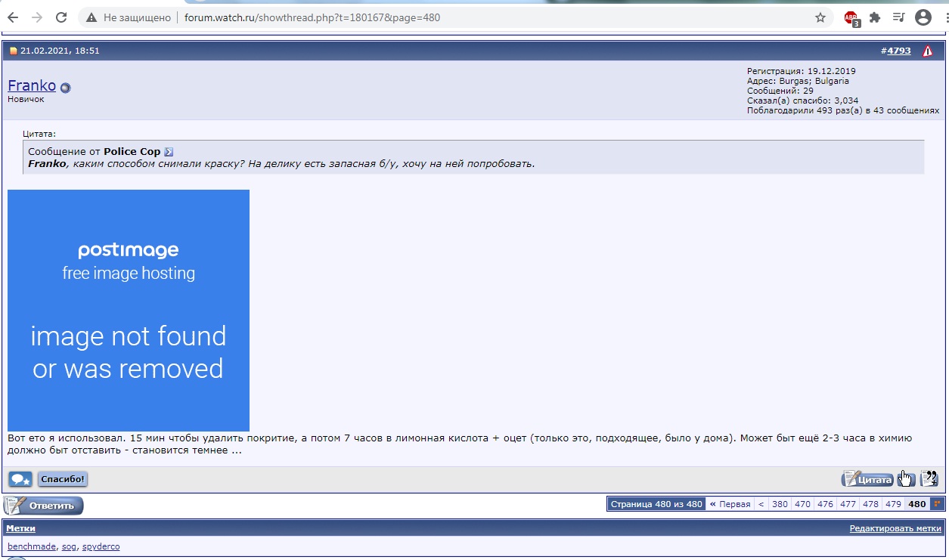
Task: Open the AdBlock extension icon
Action: tap(851, 17)
